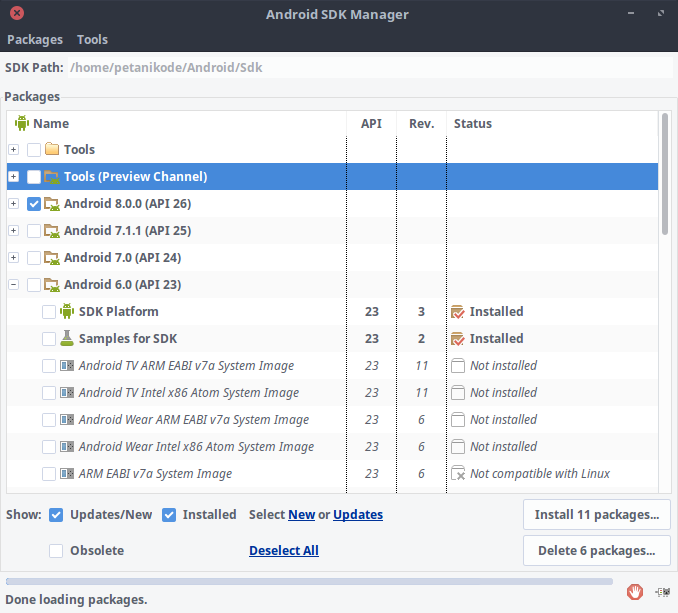Check the Android 7.1.1 (API 25) checkbox
Screen dimensions: 678x613
[34, 230]
